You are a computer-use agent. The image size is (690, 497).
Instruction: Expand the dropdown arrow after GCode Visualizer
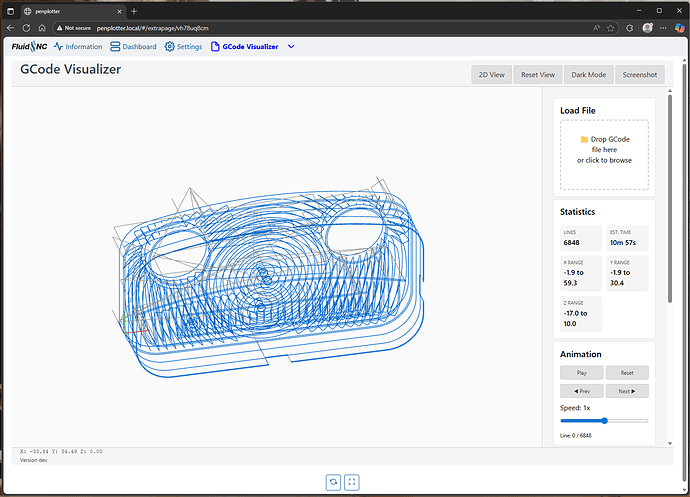pyautogui.click(x=291, y=47)
